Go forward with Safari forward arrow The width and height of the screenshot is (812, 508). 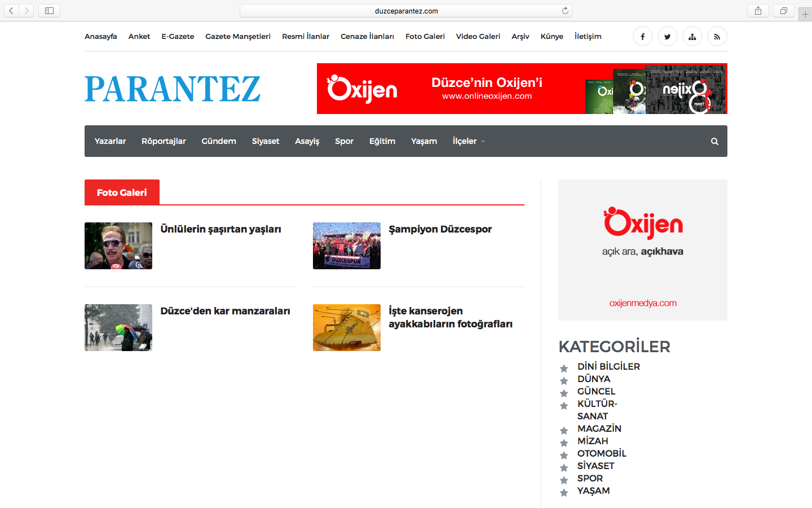coord(27,11)
